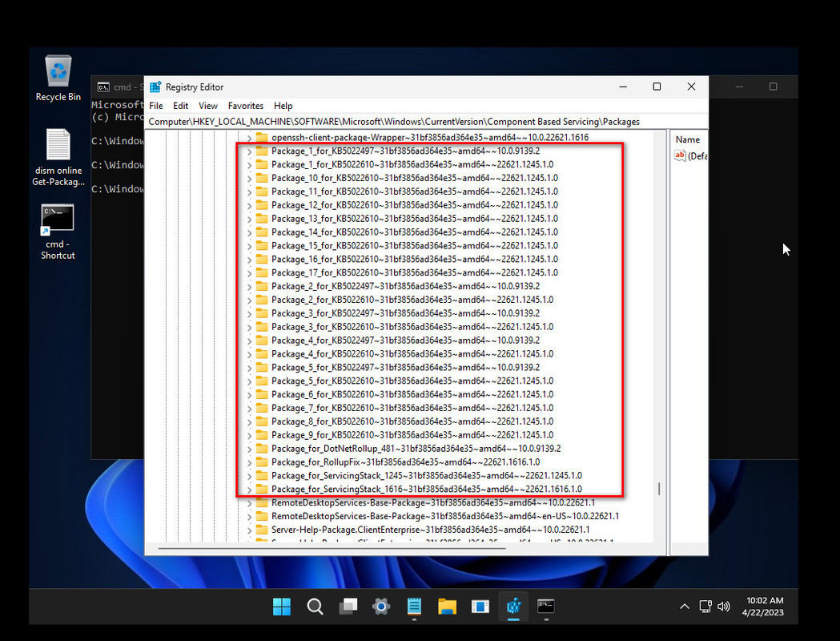Select Package_17_for_KB5022610 key
This screenshot has height=641, width=840.
(x=415, y=272)
